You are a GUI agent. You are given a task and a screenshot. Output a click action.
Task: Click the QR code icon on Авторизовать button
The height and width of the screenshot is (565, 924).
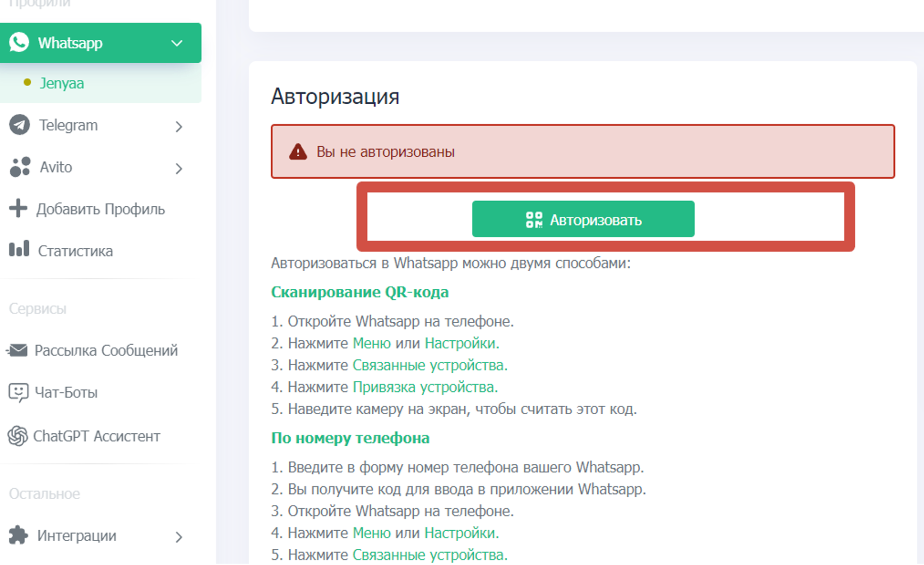coord(534,220)
